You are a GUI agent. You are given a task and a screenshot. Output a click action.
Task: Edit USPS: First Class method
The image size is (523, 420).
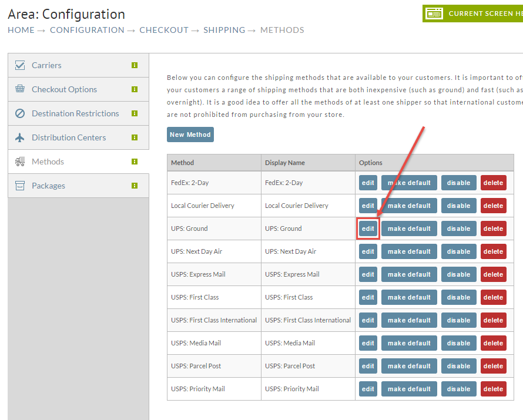[368, 297]
